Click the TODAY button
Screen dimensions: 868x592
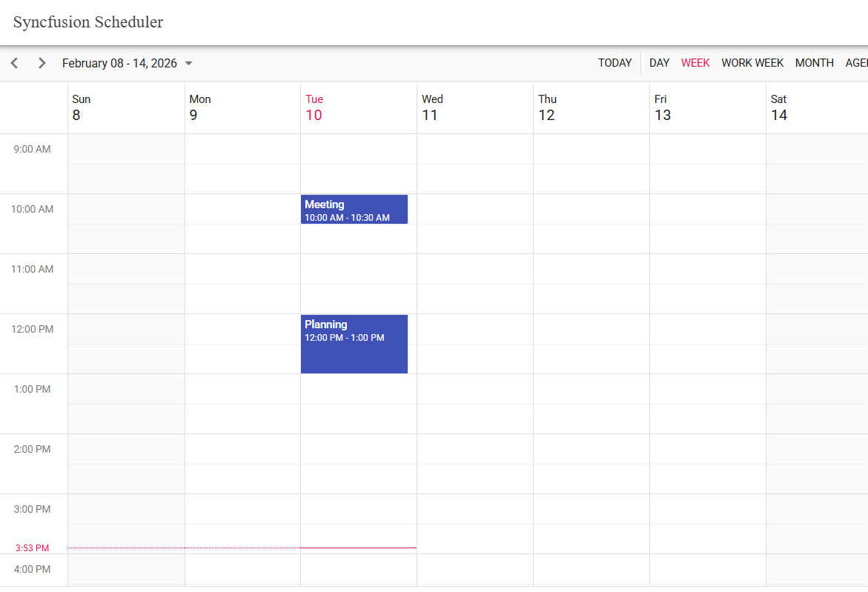[614, 63]
